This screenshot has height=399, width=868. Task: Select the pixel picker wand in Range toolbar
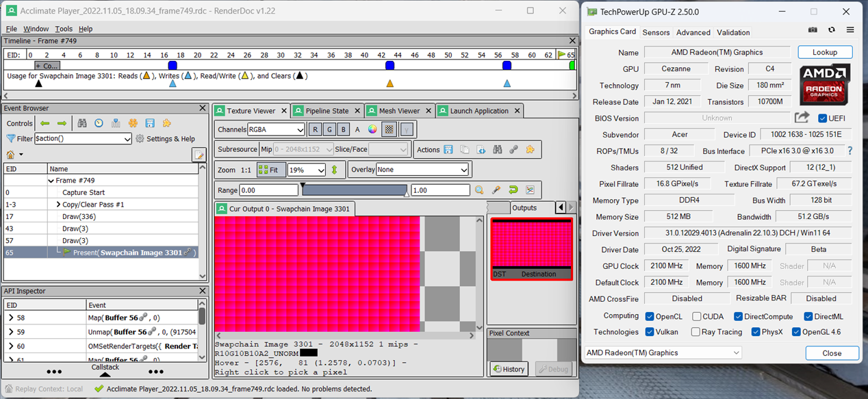(x=496, y=190)
